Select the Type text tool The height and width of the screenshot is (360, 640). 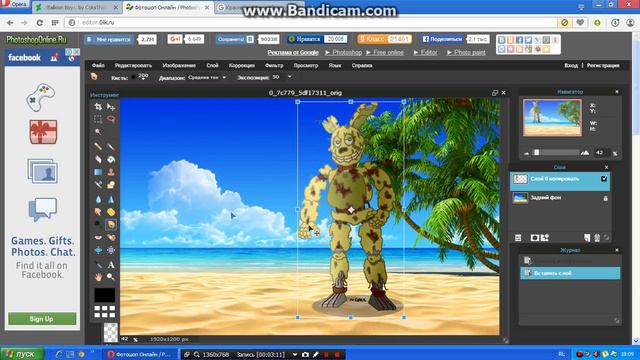pos(111,265)
